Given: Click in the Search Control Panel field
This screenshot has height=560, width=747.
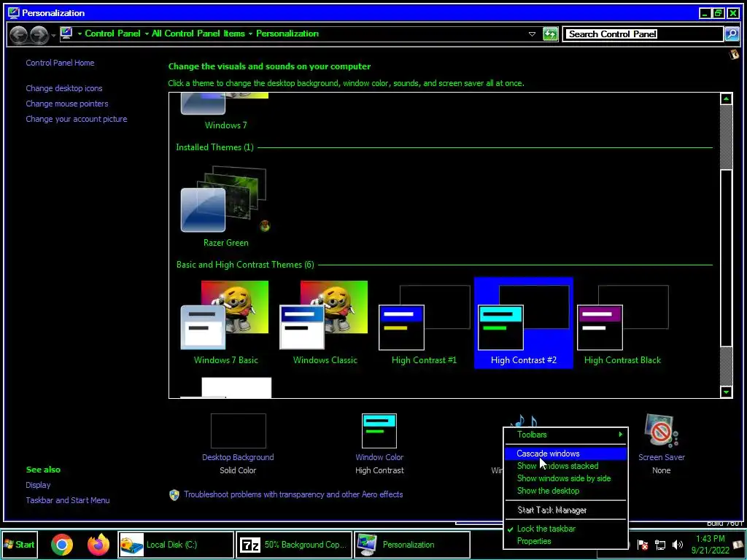Looking at the screenshot, I should pos(643,34).
